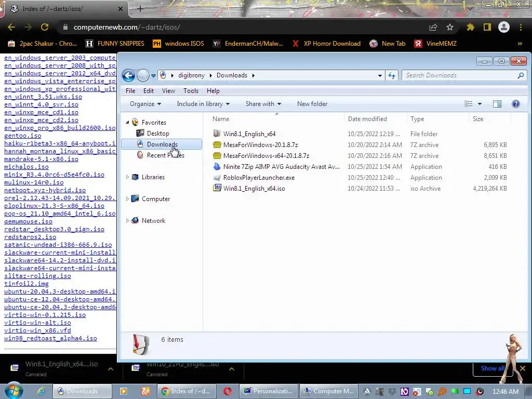The width and height of the screenshot is (532, 399).
Task: Open Chrome's three-dot menu
Action: point(521,27)
